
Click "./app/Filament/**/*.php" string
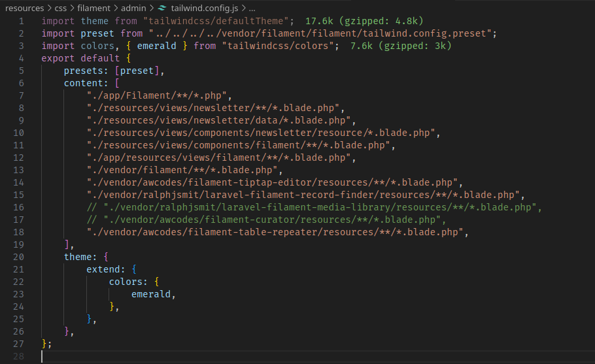(x=157, y=95)
